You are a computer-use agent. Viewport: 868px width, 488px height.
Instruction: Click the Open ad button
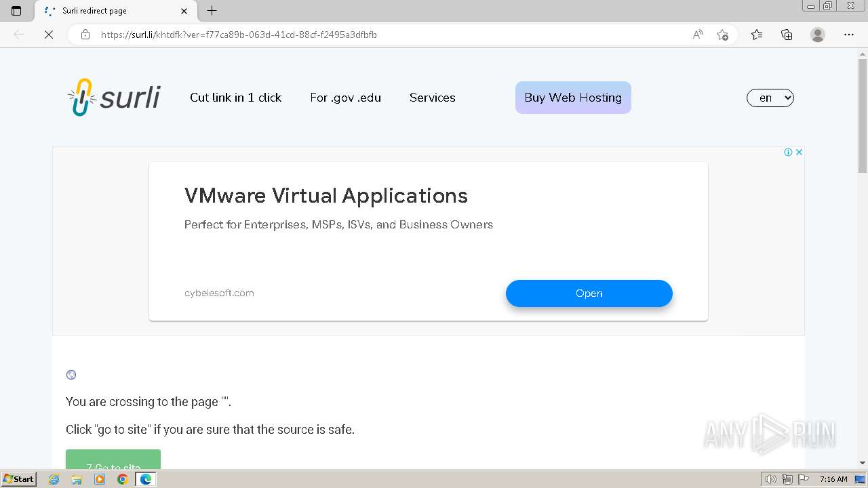pos(589,293)
